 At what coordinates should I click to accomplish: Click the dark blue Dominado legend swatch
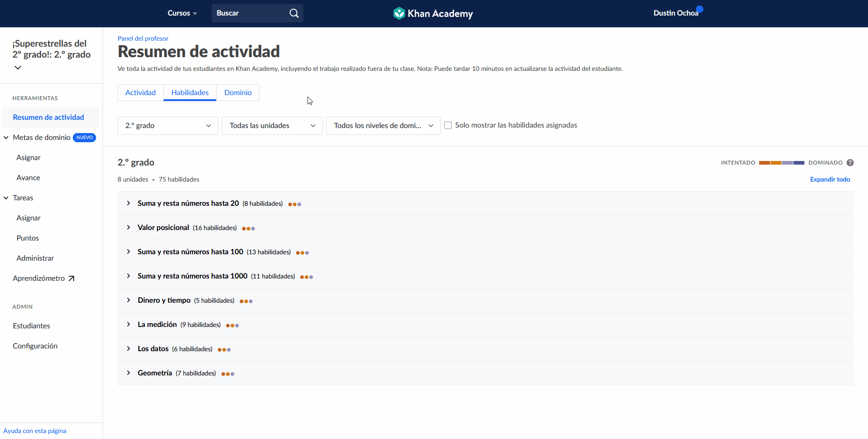pyautogui.click(x=799, y=163)
